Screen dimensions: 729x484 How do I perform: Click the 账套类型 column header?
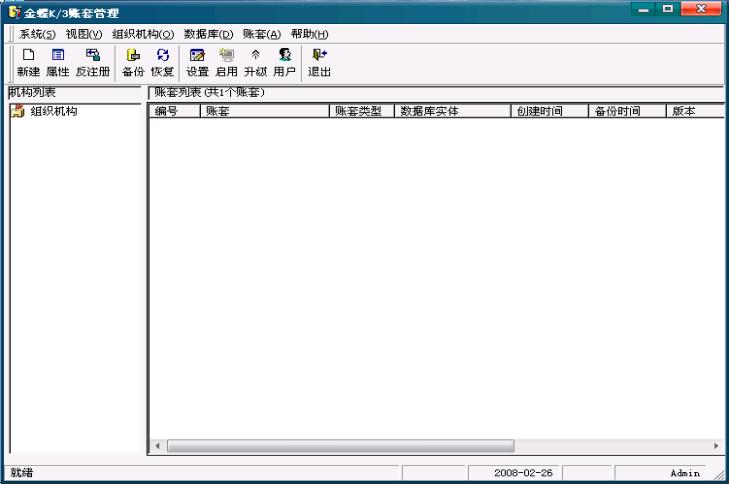[x=362, y=111]
